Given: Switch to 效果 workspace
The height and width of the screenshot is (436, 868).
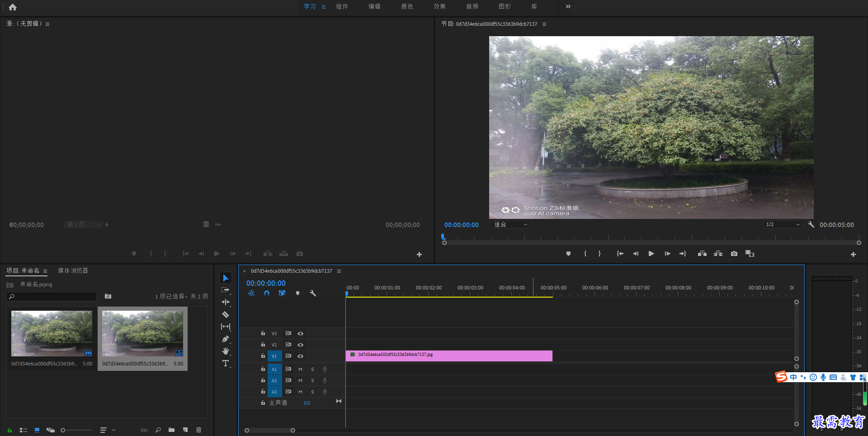Looking at the screenshot, I should (x=439, y=6).
